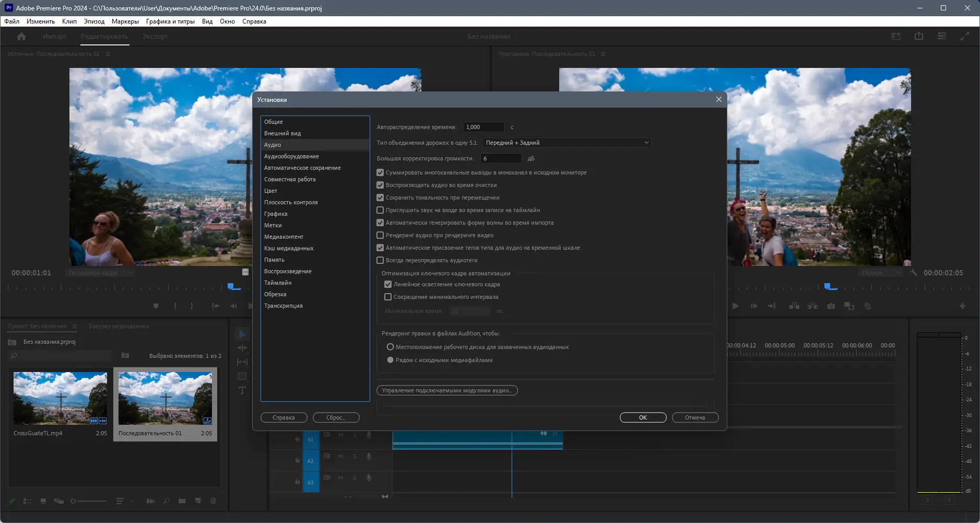Click the trash icon in the Project panel
Image resolution: width=980 pixels, height=523 pixels.
[x=214, y=501]
